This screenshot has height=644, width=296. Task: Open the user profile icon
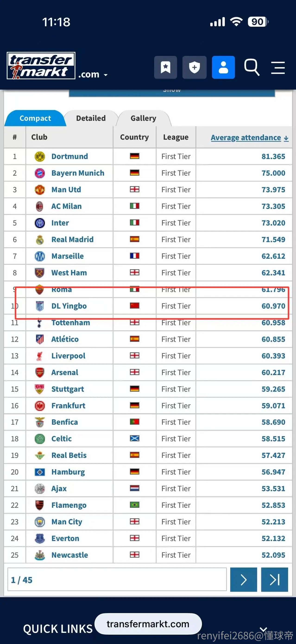(x=223, y=67)
